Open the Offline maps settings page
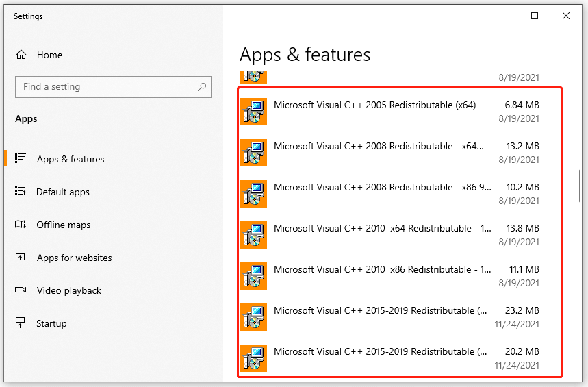The image size is (588, 387). (x=63, y=225)
